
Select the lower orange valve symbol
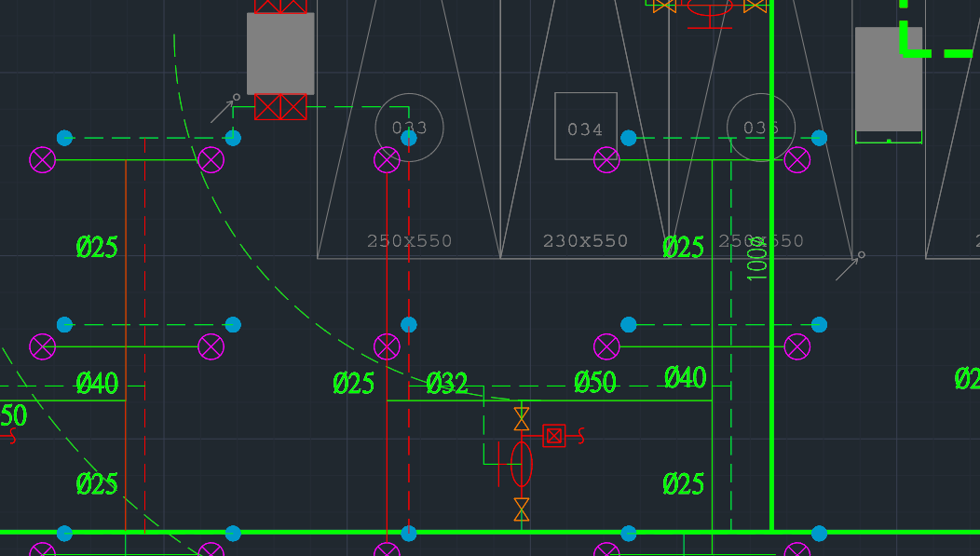(x=521, y=509)
